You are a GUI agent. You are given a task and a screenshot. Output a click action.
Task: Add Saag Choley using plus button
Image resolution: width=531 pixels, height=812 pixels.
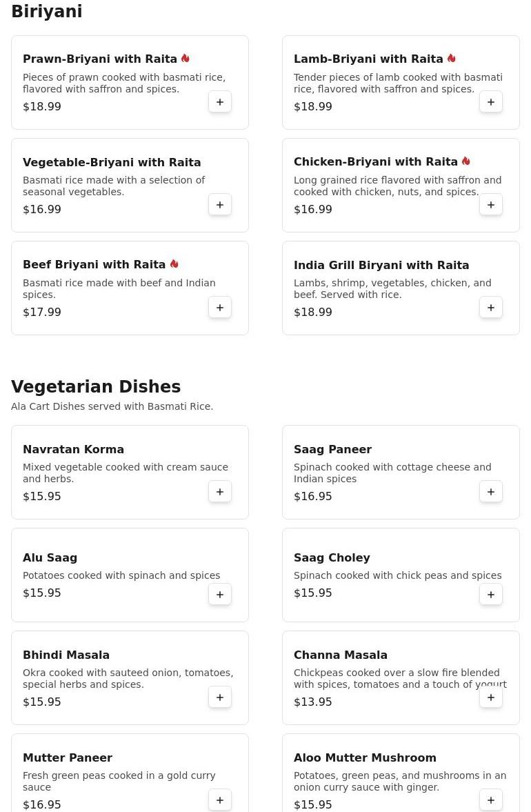pos(491,595)
